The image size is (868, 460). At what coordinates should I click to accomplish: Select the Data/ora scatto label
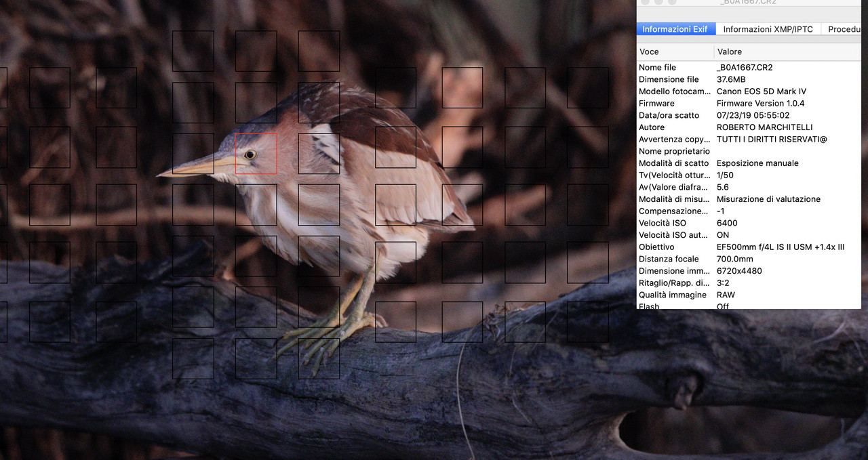pos(669,115)
